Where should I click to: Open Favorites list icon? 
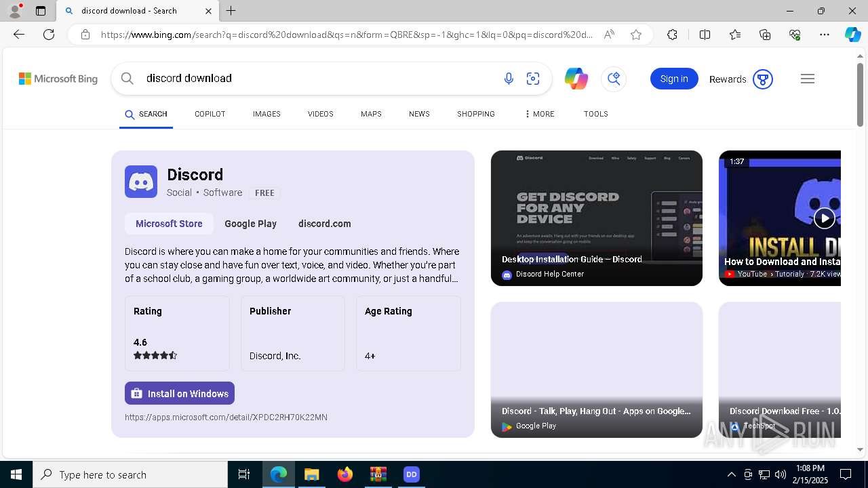[735, 35]
